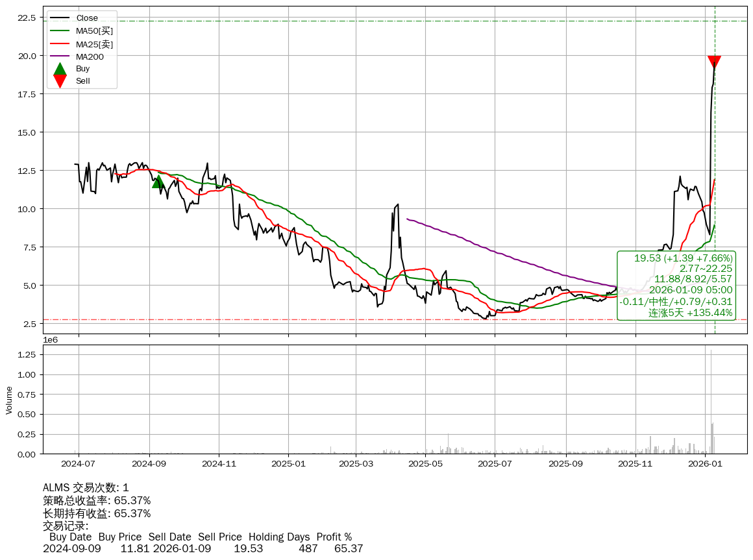
Task: Click the 2024-09-09 buy date value
Action: pos(71,549)
